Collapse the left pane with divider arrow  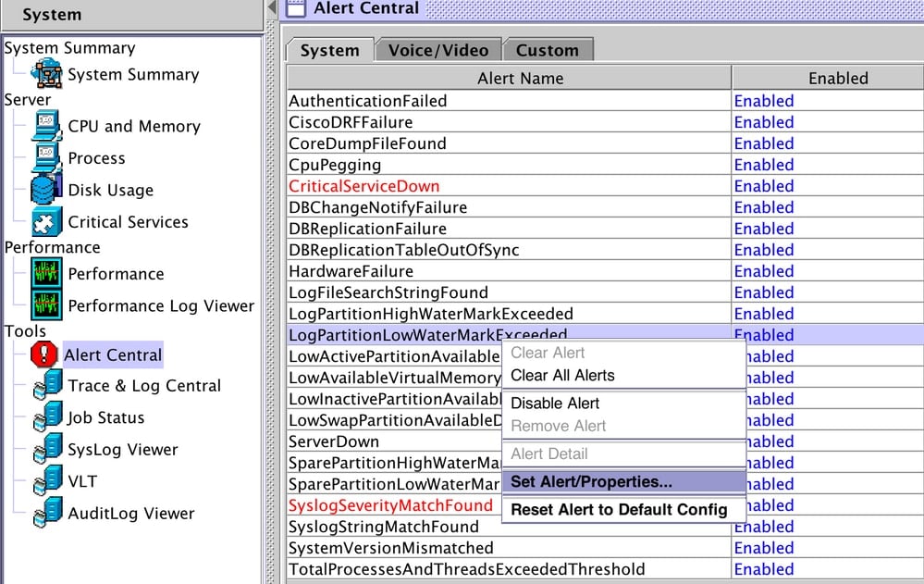(272, 7)
